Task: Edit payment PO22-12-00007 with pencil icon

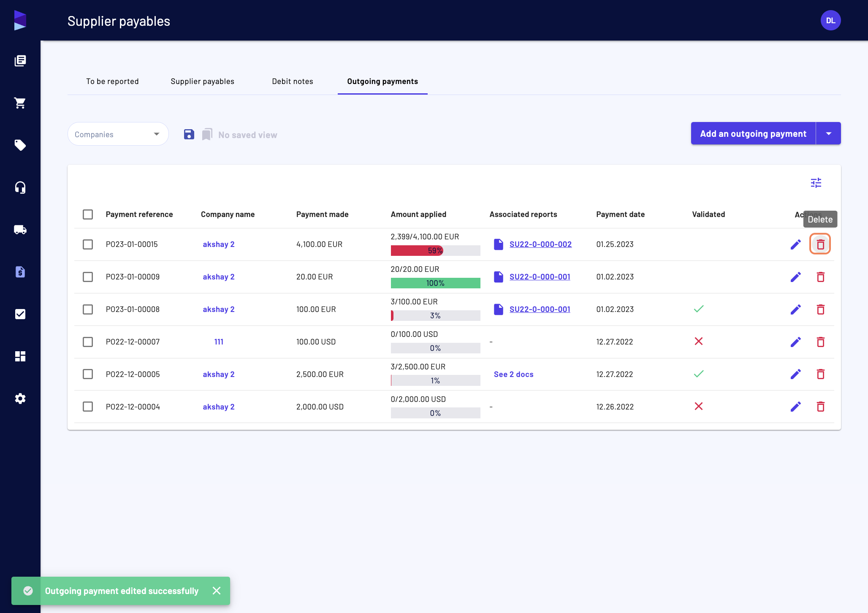Action: click(x=796, y=342)
